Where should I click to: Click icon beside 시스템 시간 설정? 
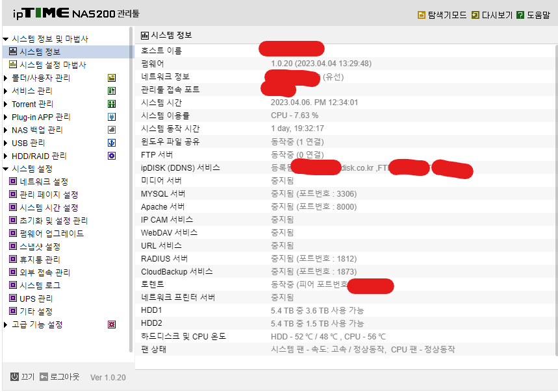tap(13, 207)
